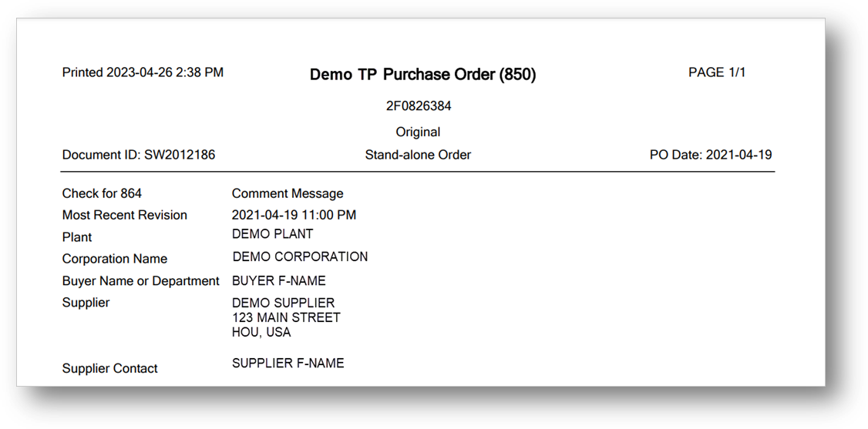Viewport: 868px width, 429px height.
Task: Click the BUYER F-NAME value
Action: point(278,281)
